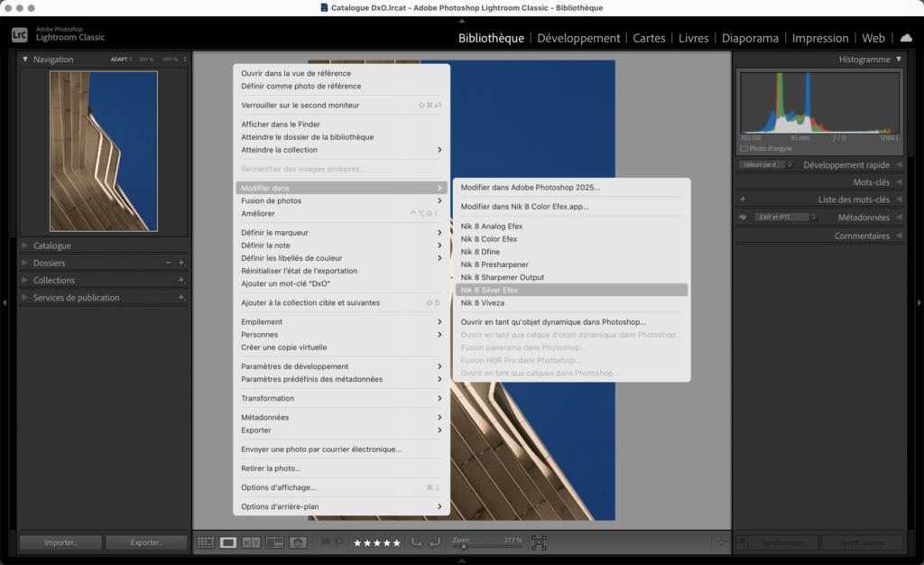The height and width of the screenshot is (565, 924).
Task: Open People view face icon
Action: (x=298, y=542)
